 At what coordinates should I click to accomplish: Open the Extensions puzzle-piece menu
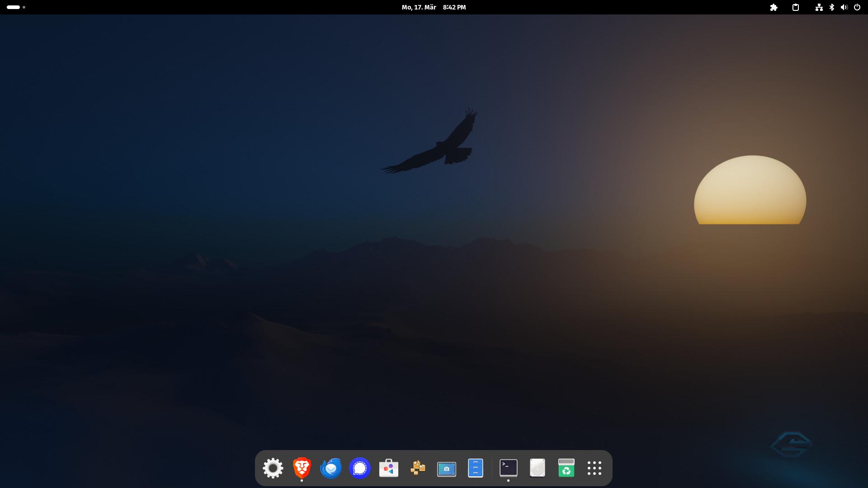774,7
